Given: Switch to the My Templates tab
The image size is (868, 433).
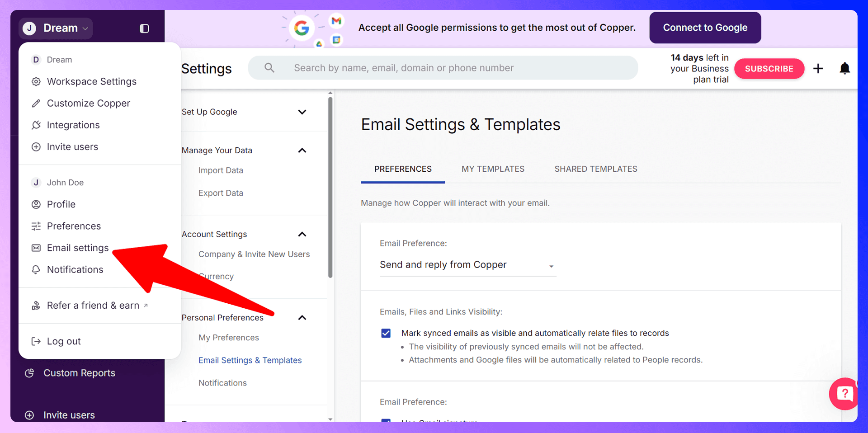Looking at the screenshot, I should (493, 169).
